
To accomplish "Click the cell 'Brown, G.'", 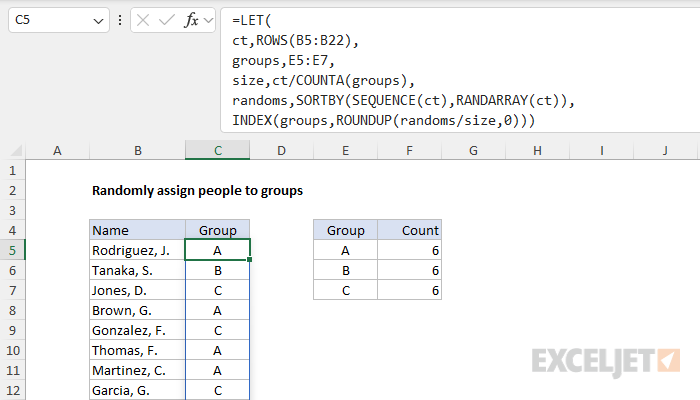I will coord(138,310).
